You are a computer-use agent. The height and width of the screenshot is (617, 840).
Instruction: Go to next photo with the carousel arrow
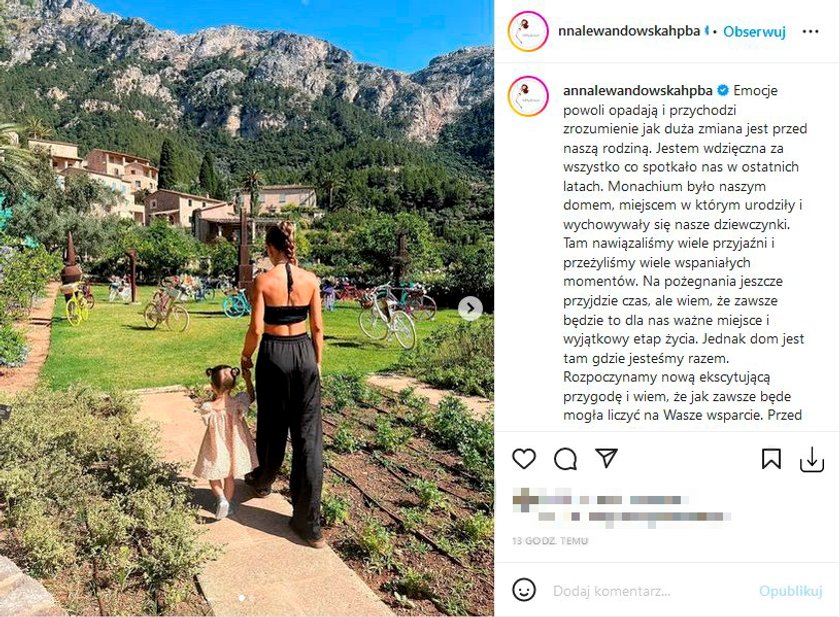coord(470,308)
